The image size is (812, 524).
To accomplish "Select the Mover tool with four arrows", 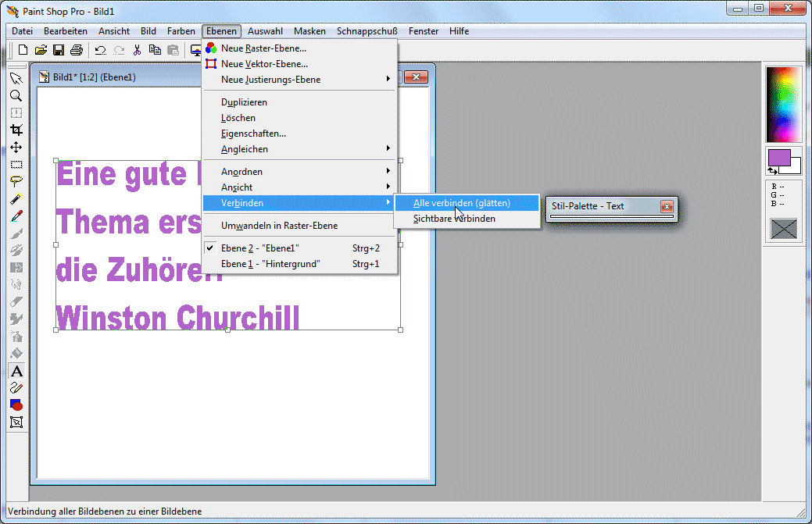I will [x=16, y=148].
